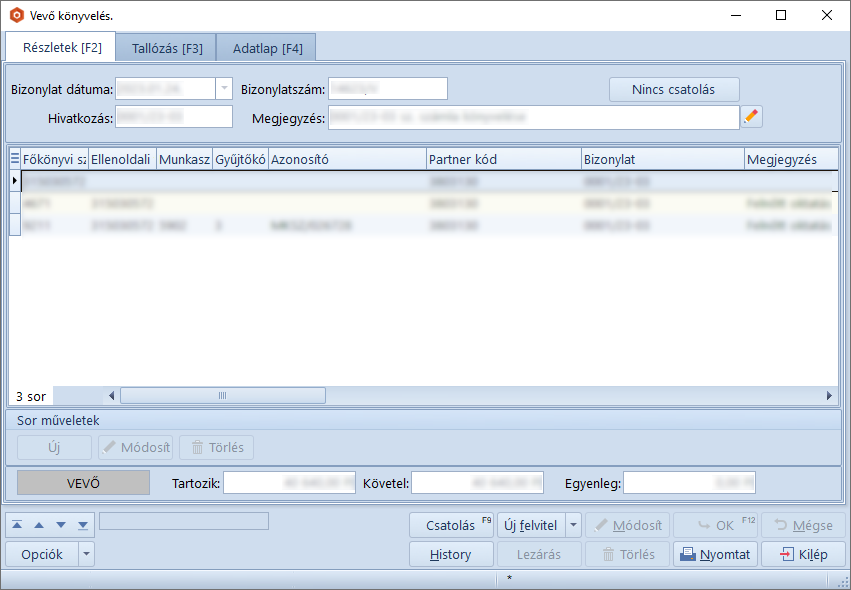Expand the Új felvitel dropdown arrow

(x=573, y=525)
